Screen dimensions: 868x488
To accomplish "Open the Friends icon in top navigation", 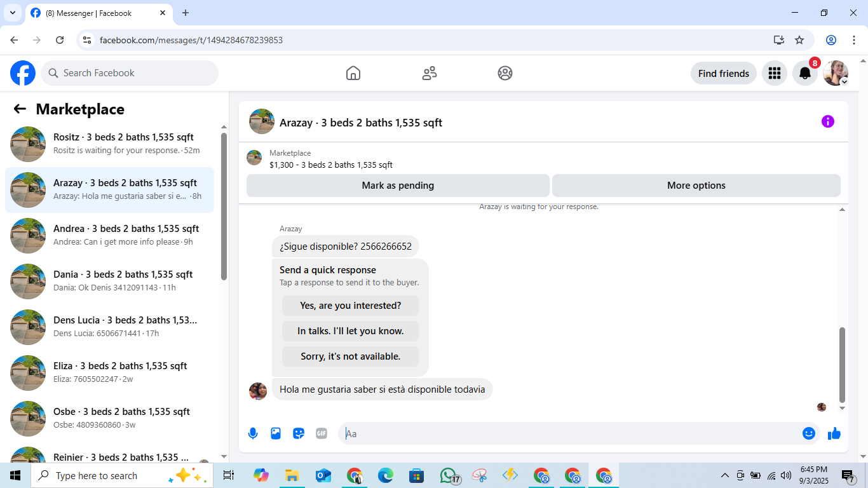I will [430, 73].
